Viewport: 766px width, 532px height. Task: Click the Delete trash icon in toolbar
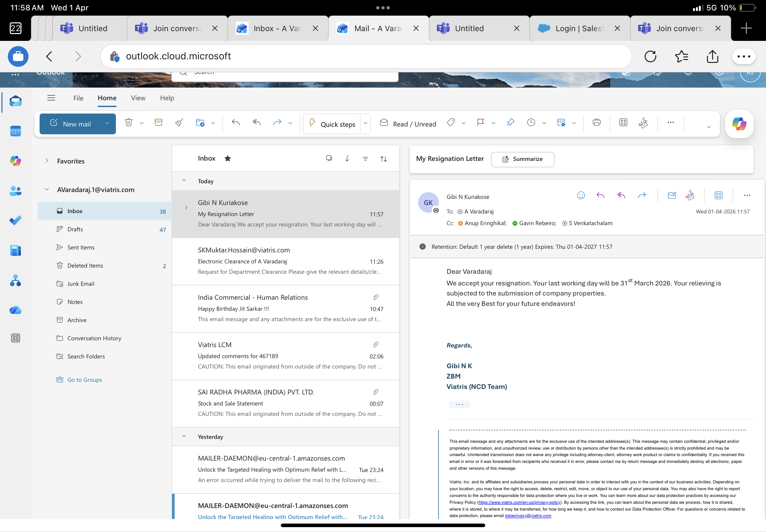tap(129, 123)
